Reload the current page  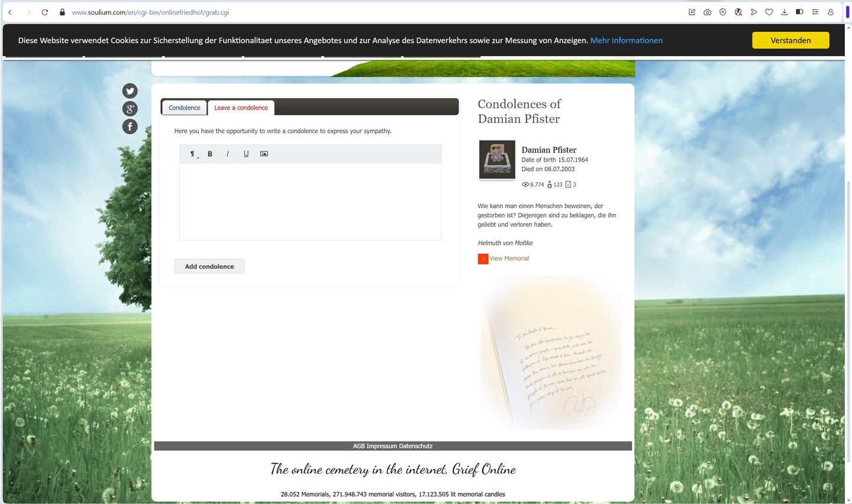point(45,12)
